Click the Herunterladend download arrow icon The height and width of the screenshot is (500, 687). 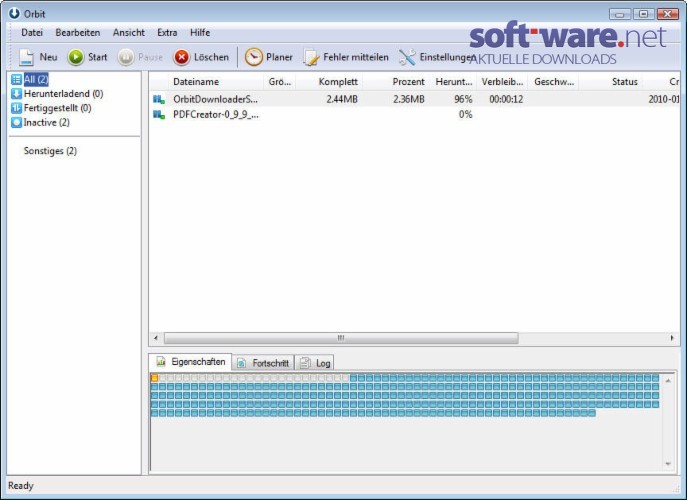point(16,94)
